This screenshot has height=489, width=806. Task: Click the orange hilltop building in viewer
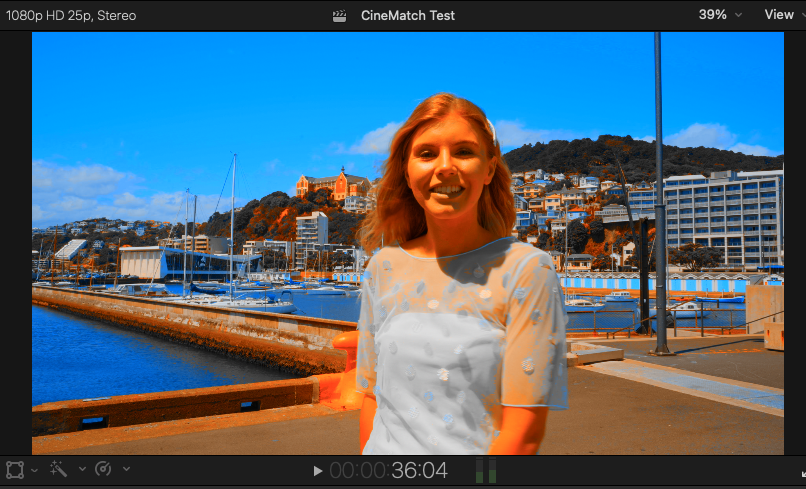(x=333, y=186)
